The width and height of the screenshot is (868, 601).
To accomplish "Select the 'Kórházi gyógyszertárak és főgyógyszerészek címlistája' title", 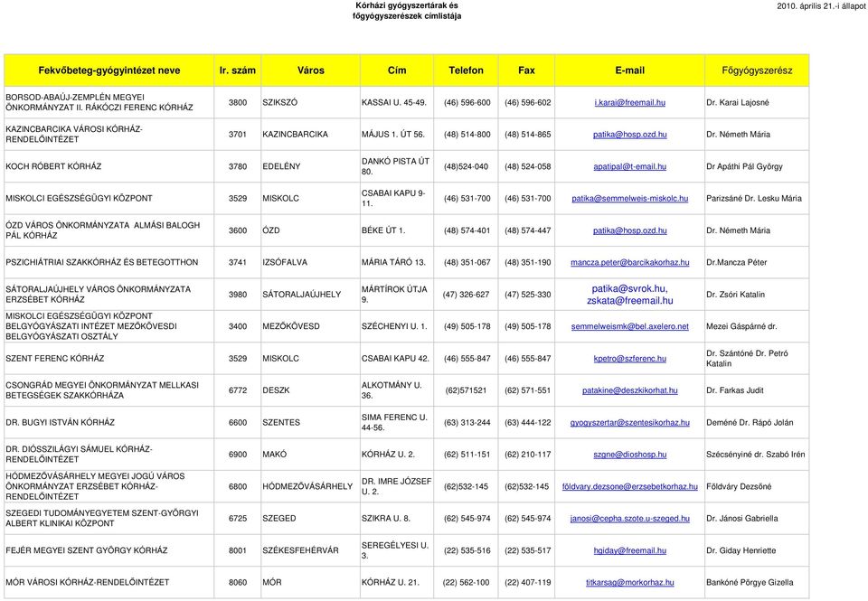I will [407, 11].
